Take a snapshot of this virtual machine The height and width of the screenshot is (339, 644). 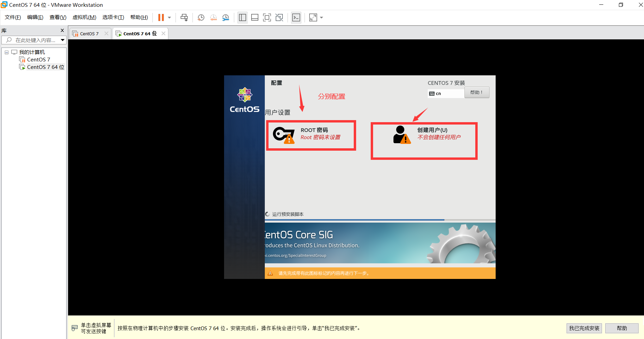coord(201,17)
